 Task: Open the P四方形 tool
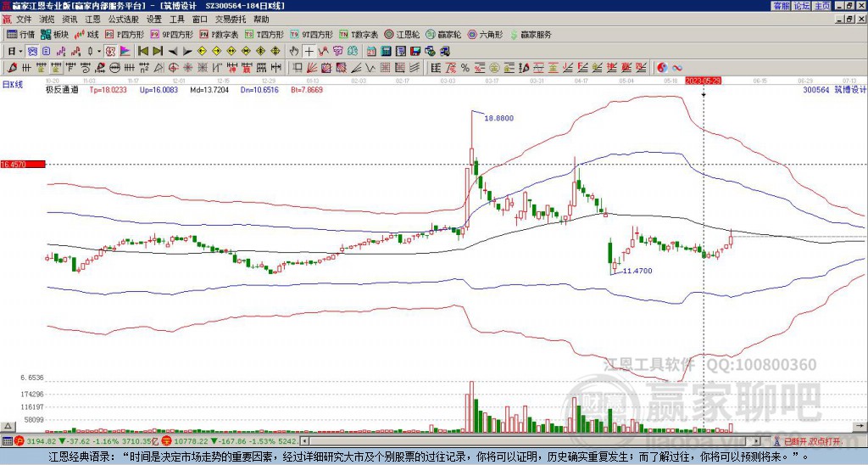(125, 34)
